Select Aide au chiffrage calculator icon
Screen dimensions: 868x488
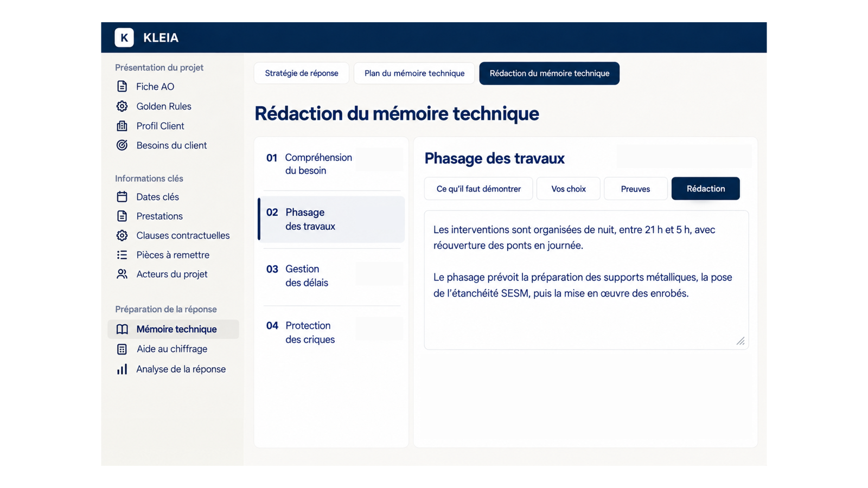pos(122,349)
